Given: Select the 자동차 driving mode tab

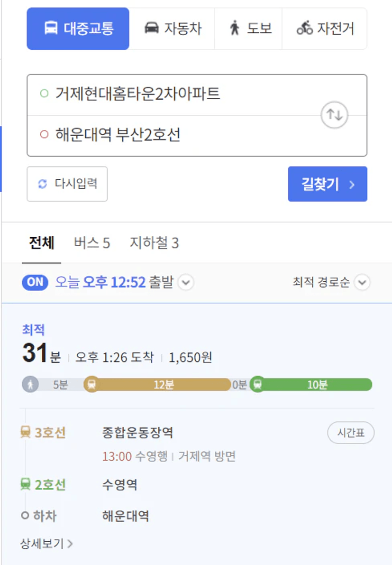Looking at the screenshot, I should 172,28.
